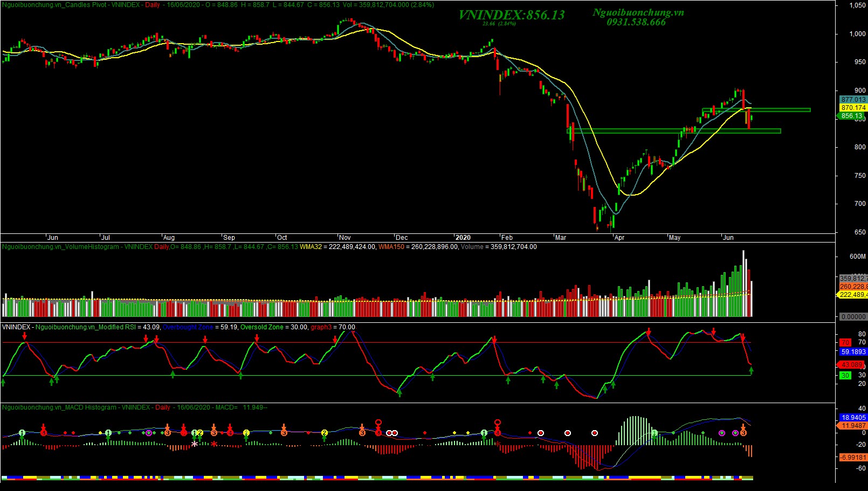
Task: Click the 1,050 price axis label
Action: tap(857, 5)
